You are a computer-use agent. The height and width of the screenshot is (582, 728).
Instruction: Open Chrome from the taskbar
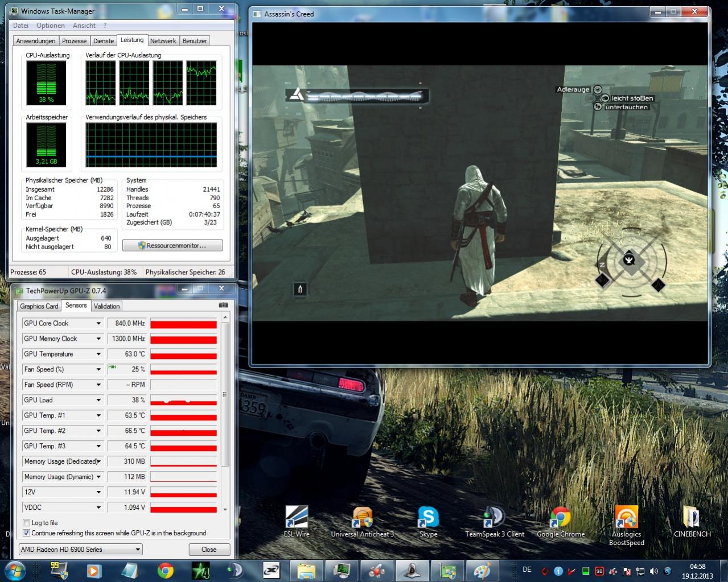[x=166, y=571]
